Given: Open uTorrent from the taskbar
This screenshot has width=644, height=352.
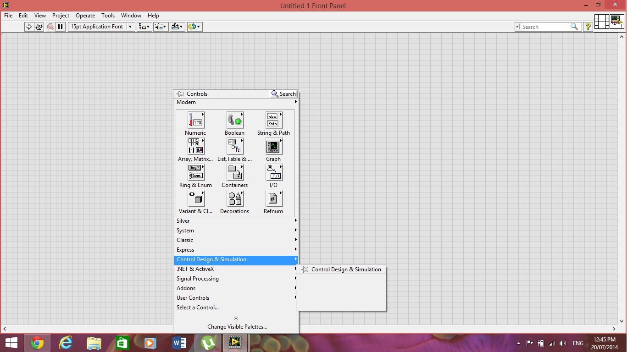Looking at the screenshot, I should coord(207,343).
